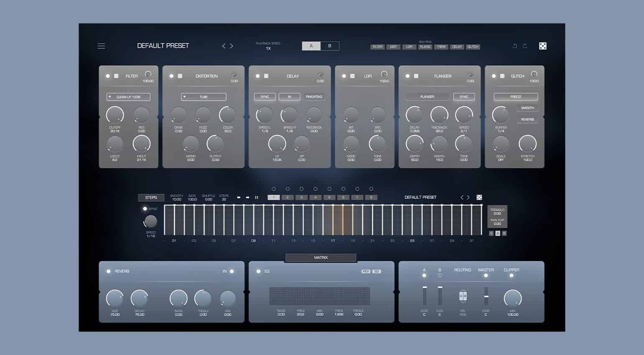Click the pause icon above the step sequencer

[x=256, y=197]
